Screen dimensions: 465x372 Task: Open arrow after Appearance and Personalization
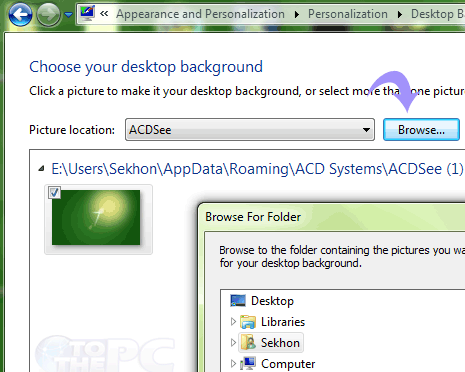pos(297,14)
